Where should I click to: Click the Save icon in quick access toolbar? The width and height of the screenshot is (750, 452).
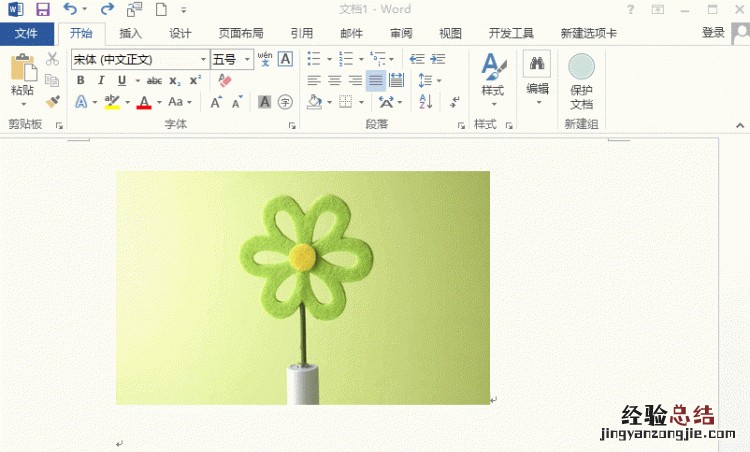tap(43, 10)
